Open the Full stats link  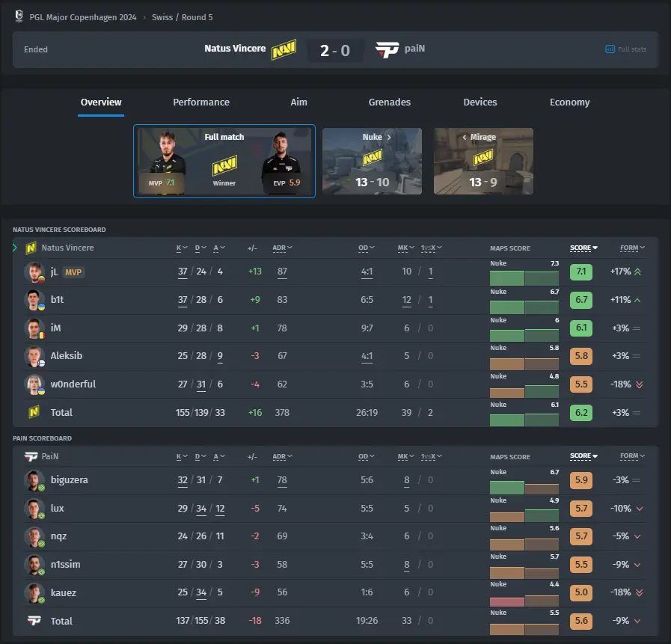coord(626,49)
